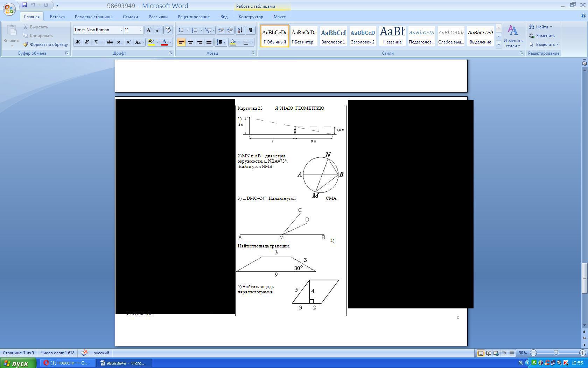Click the Заменить button
Image resolution: width=588 pixels, height=368 pixels.
(542, 36)
